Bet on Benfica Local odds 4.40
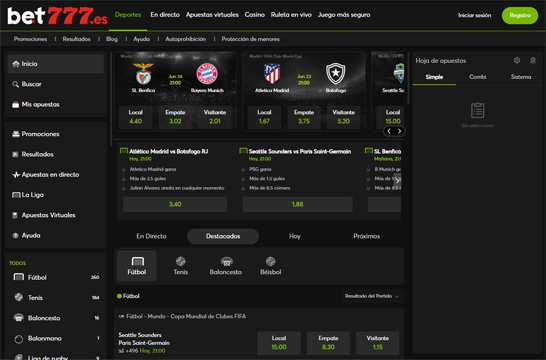This screenshot has height=360, width=546. pos(135,117)
